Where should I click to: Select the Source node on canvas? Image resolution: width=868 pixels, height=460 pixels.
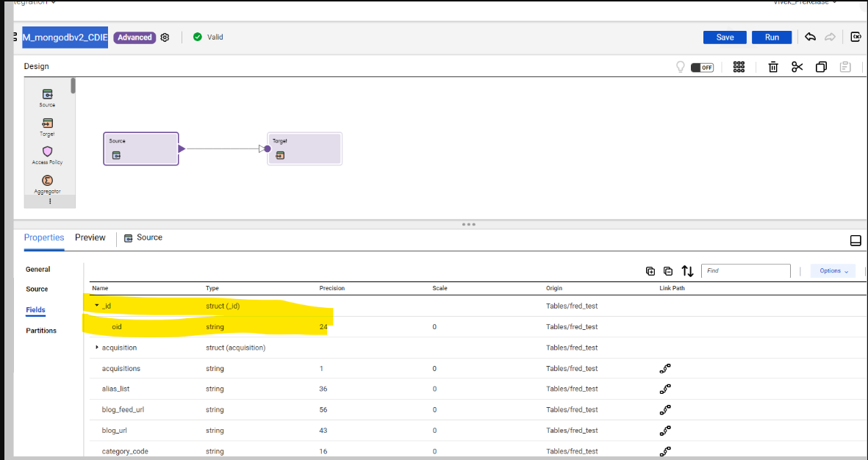click(140, 148)
